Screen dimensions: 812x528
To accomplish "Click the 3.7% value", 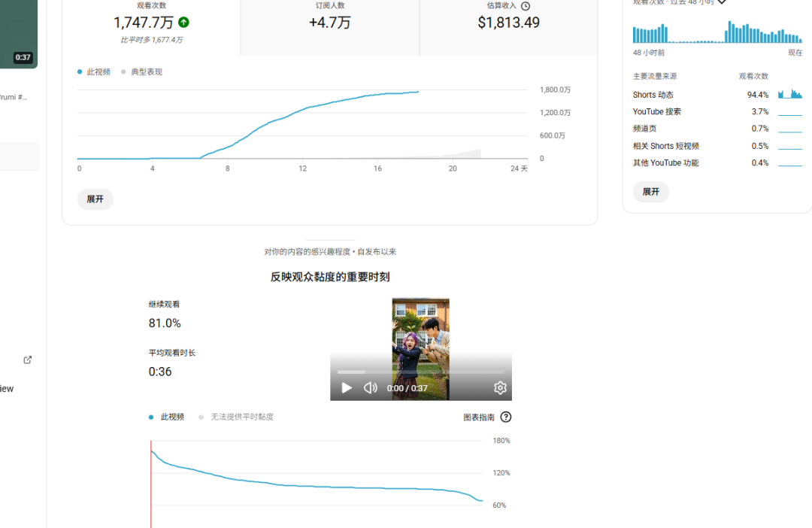I will tap(759, 112).
